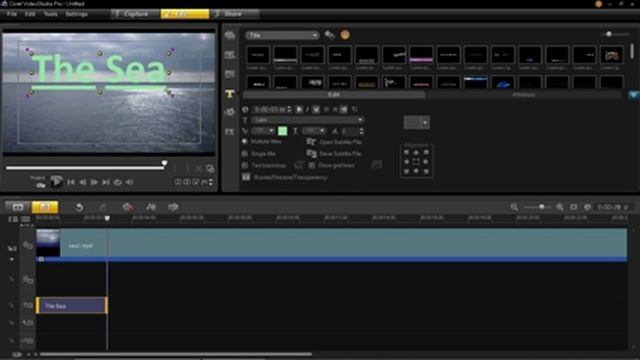
Task: Open the Tools menu
Action: tap(51, 14)
